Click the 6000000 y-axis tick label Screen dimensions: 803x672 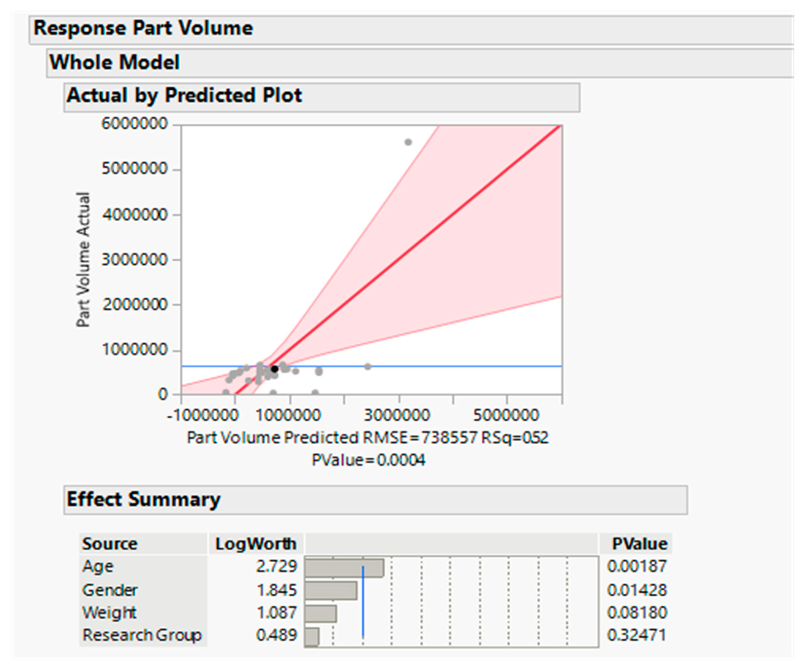point(134,124)
